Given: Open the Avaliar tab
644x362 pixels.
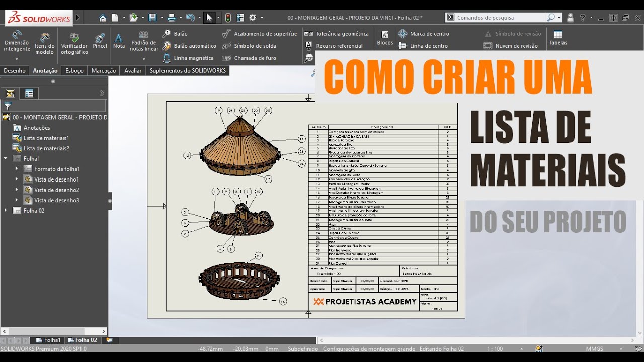Looking at the screenshot, I should coord(133,71).
